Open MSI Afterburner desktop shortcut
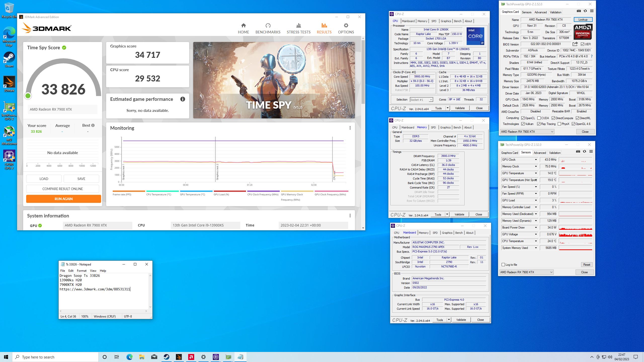This screenshot has height=362, width=644. click(9, 135)
